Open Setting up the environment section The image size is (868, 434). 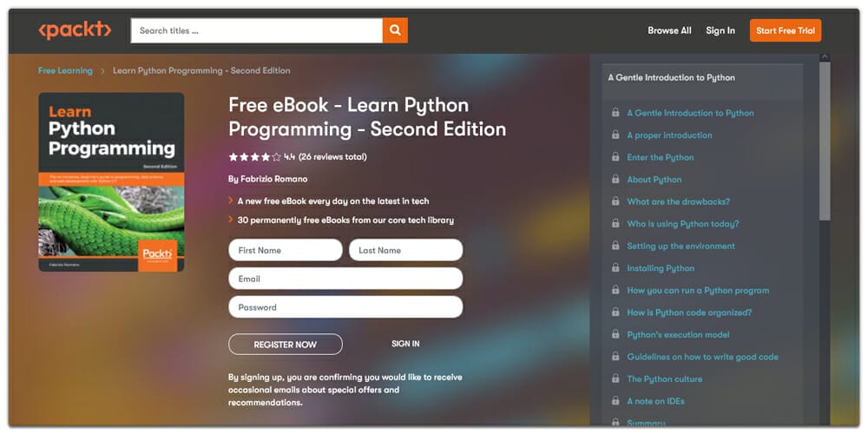click(x=681, y=246)
